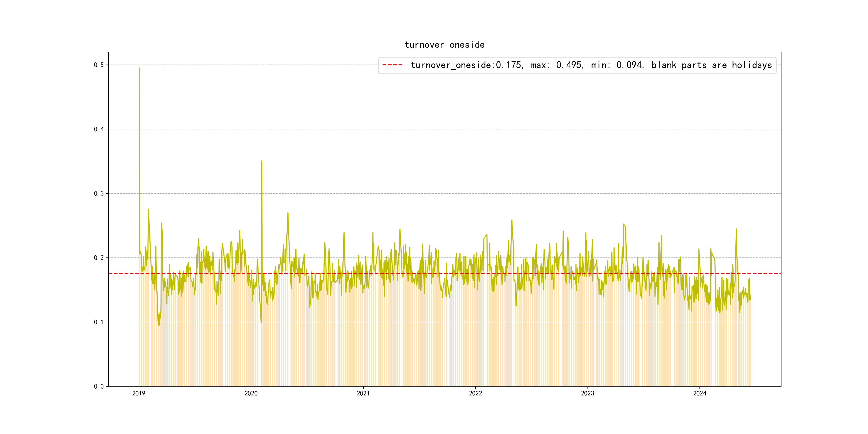868x434 pixels.
Task: Click the 2021 x-axis tick label
Action: tap(363, 393)
